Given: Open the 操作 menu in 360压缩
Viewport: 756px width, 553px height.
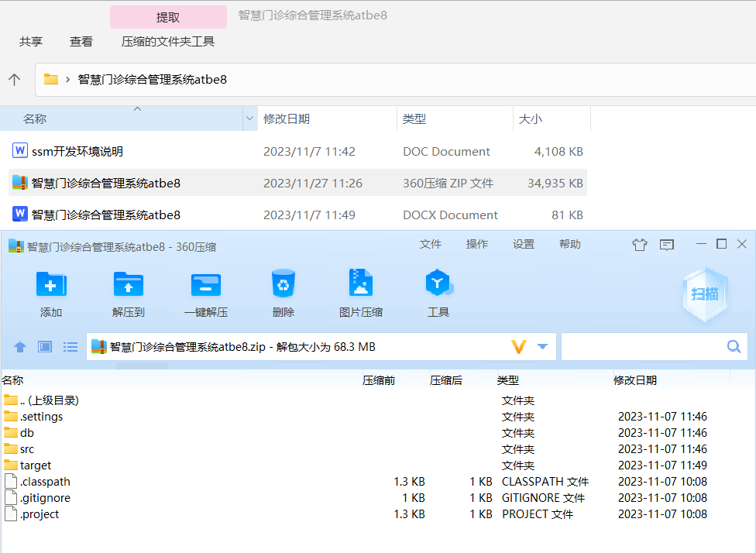Looking at the screenshot, I should (x=477, y=244).
